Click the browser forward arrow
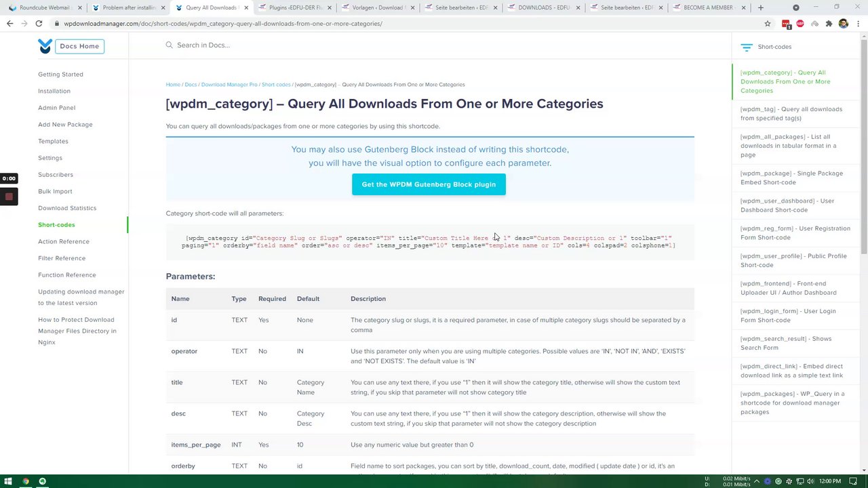Screen dimensions: 868x488 (x=24, y=23)
